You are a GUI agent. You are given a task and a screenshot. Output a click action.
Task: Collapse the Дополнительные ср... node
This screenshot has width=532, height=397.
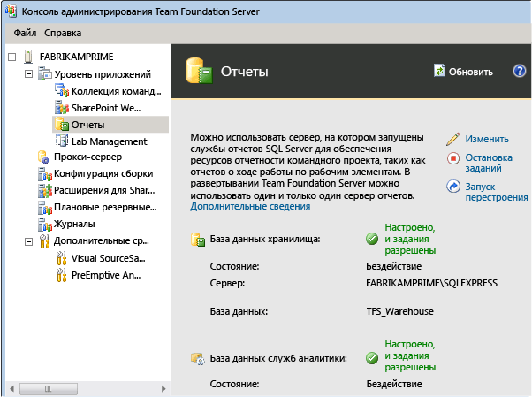pos(29,241)
